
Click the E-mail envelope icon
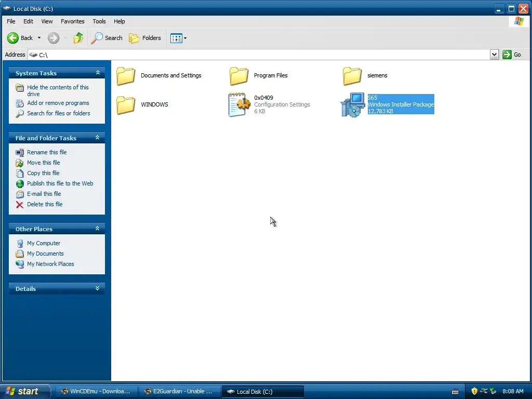click(x=20, y=194)
